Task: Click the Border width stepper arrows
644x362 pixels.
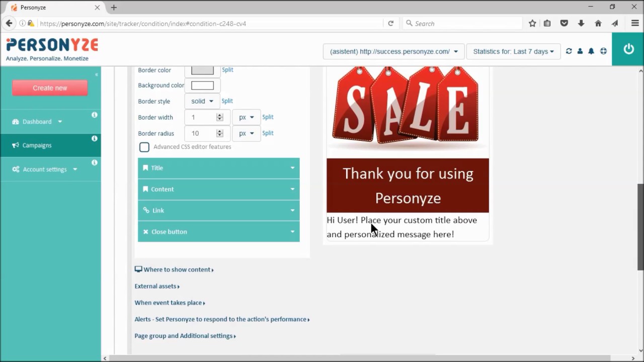Action: point(219,117)
